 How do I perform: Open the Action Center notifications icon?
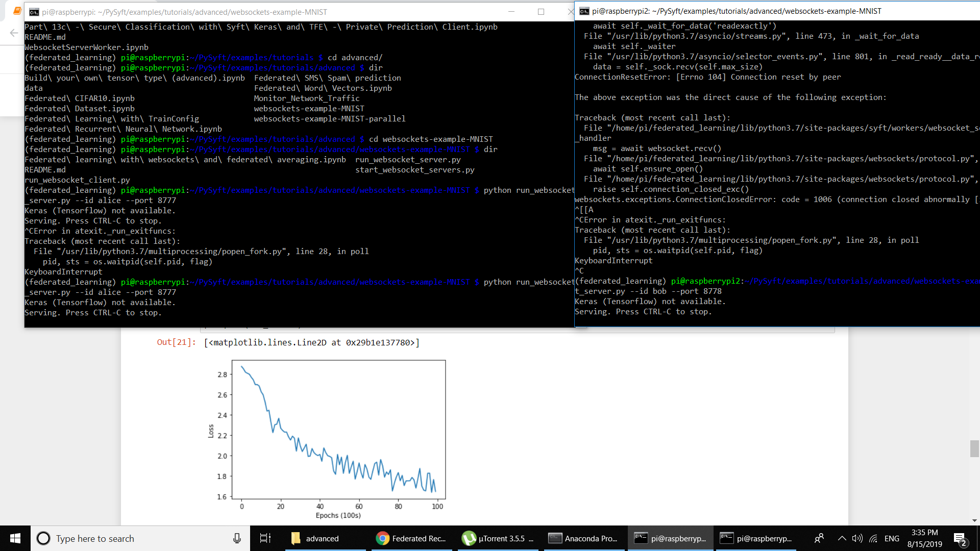coord(960,539)
